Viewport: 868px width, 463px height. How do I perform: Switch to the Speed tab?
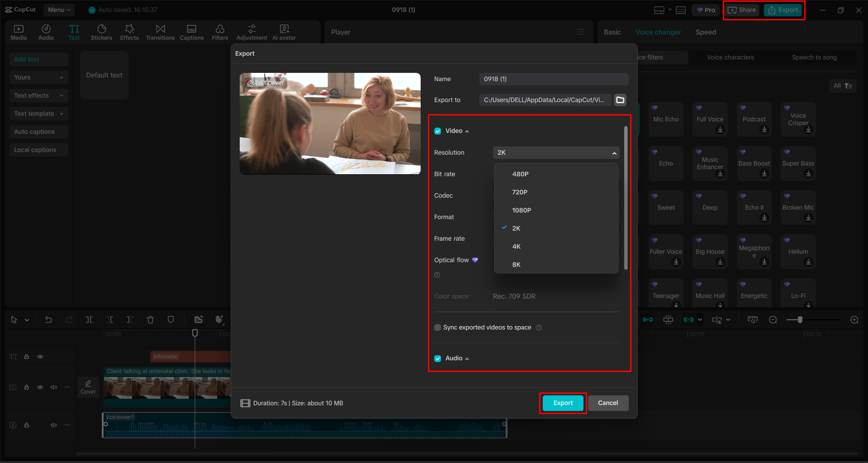click(705, 32)
